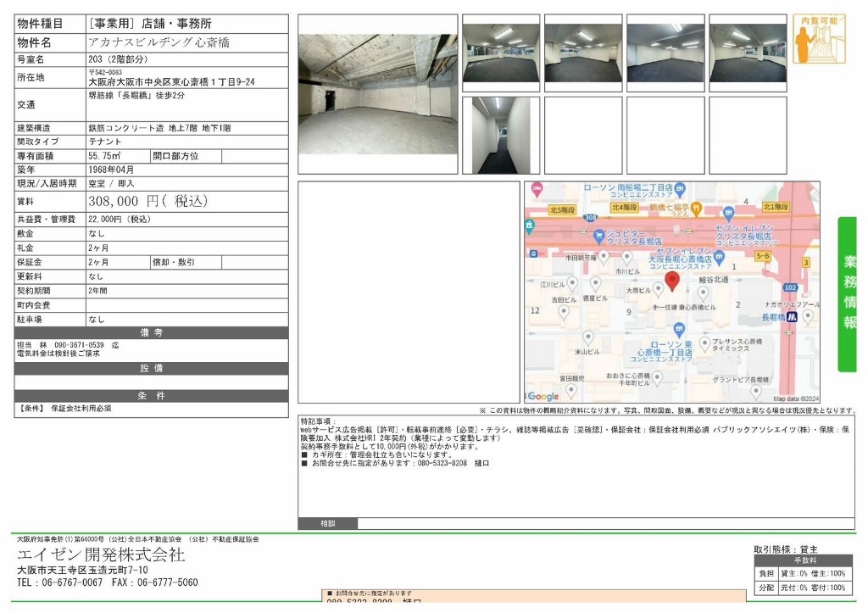Select the room number 203 (2階部分)
The height and width of the screenshot is (613, 868).
click(x=118, y=59)
